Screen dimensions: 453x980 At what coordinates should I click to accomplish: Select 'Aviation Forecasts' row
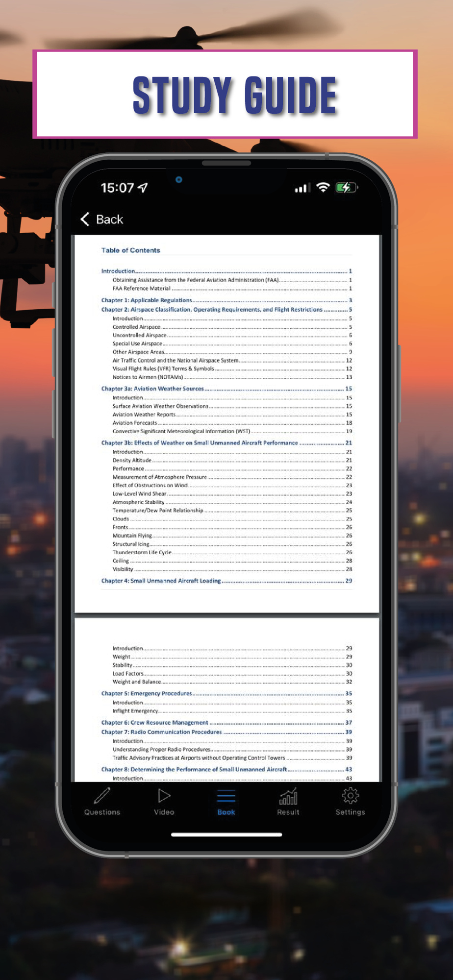click(232, 423)
